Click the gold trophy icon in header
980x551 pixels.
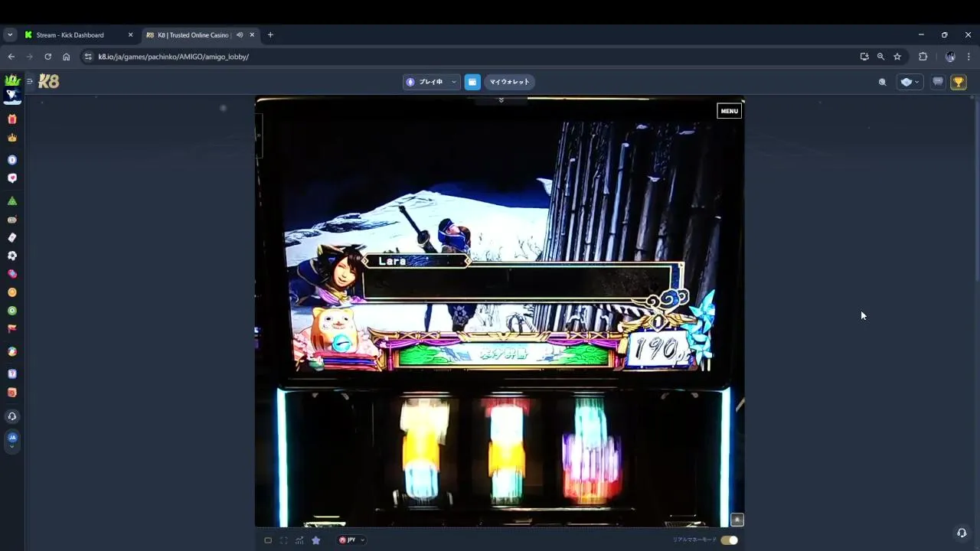[x=959, y=82]
